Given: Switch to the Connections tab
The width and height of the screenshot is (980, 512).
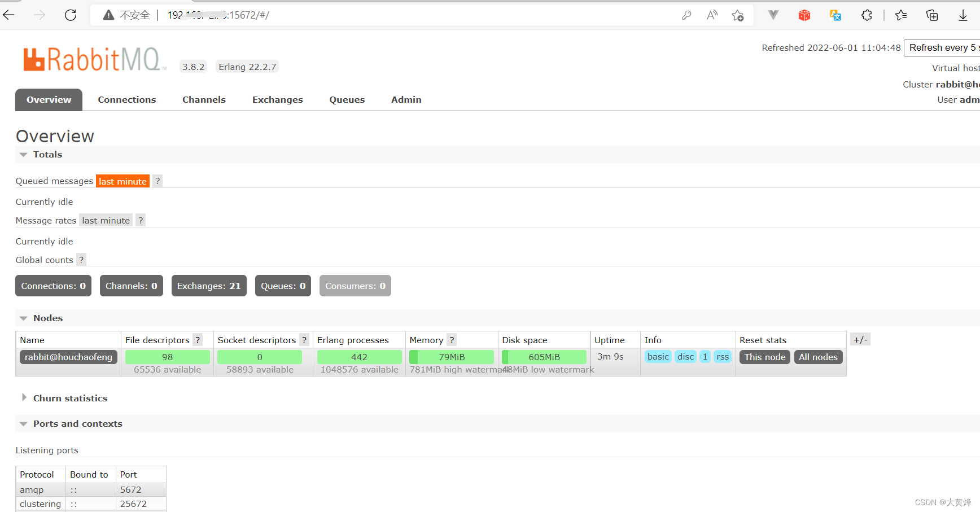Looking at the screenshot, I should coord(127,100).
